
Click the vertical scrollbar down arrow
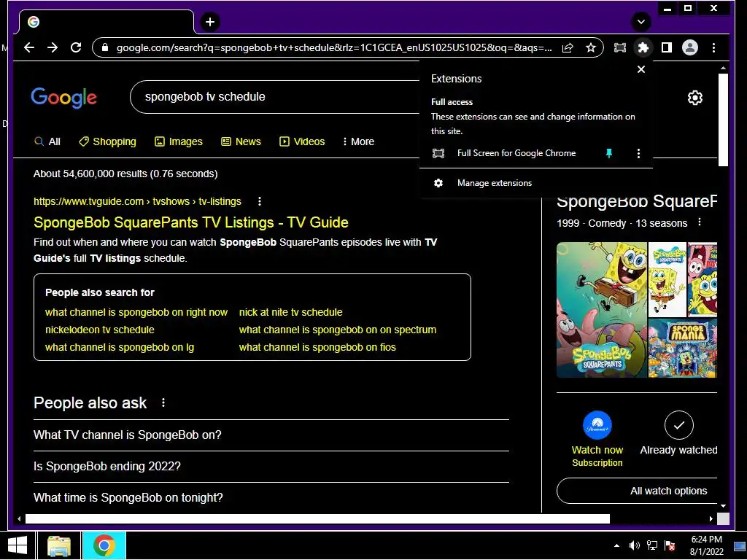click(x=723, y=506)
